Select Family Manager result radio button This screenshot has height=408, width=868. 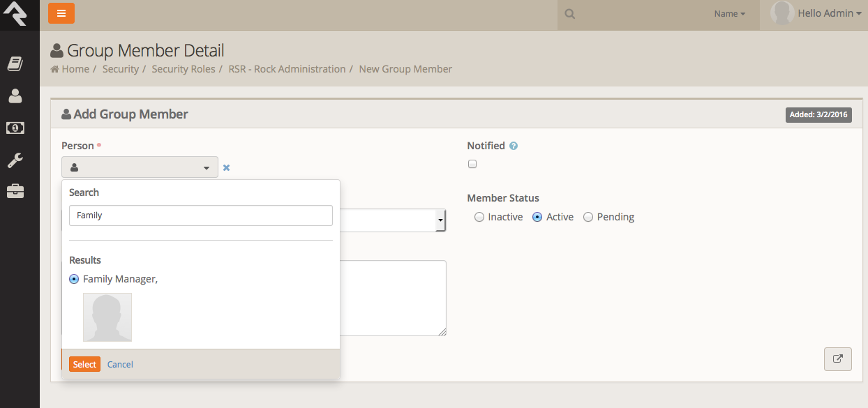pyautogui.click(x=74, y=279)
